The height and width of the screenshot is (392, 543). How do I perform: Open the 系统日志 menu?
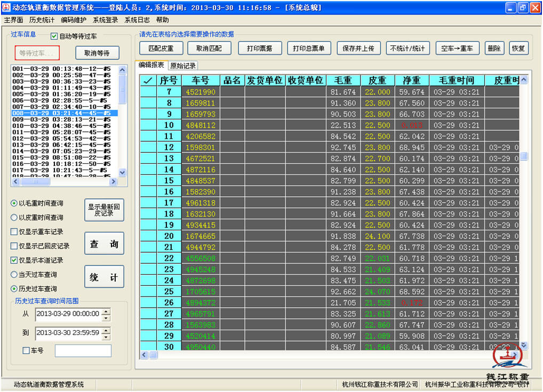[x=137, y=20]
